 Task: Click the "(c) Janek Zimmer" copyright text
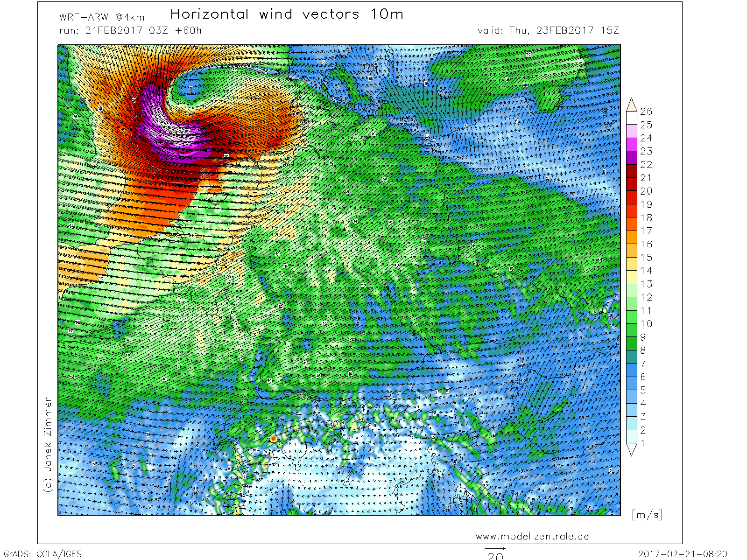(x=48, y=445)
